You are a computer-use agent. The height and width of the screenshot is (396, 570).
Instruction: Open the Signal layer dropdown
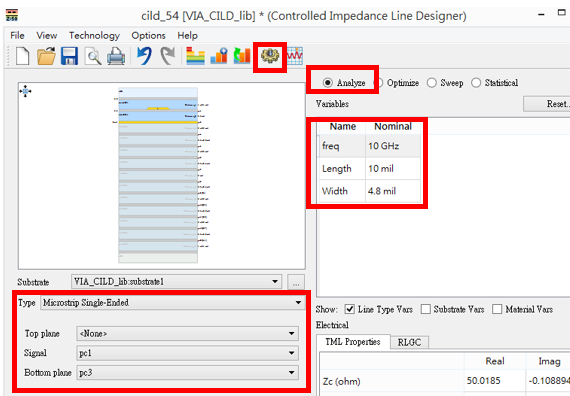(188, 353)
